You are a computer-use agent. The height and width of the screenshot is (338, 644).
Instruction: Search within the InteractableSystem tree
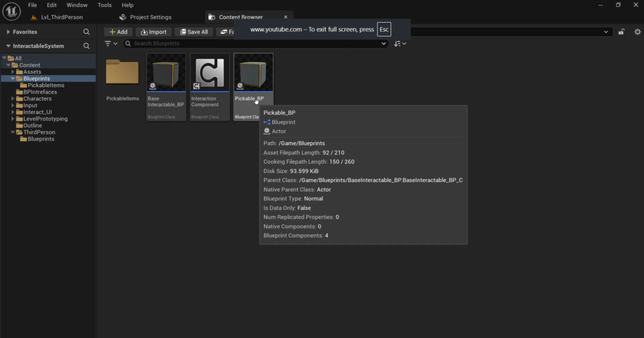[86, 46]
